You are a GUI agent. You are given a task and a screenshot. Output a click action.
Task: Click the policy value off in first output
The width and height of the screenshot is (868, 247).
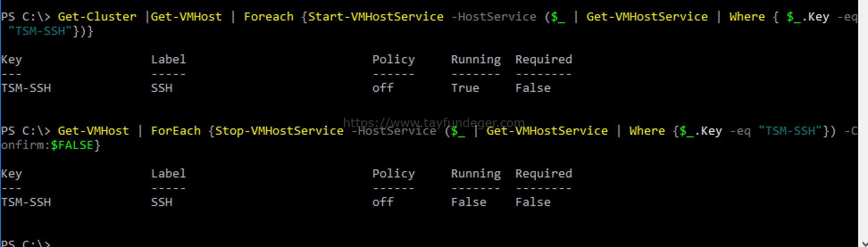tap(383, 88)
